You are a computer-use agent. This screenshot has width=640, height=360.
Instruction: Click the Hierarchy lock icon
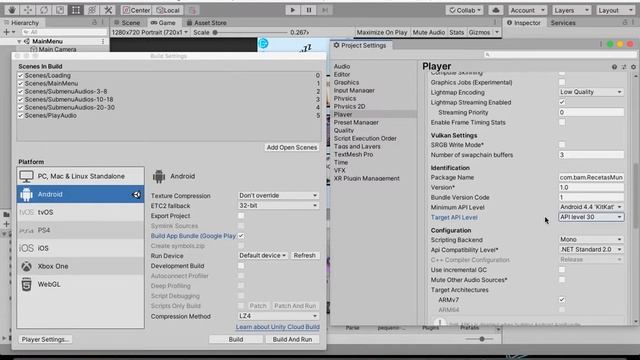(x=94, y=22)
